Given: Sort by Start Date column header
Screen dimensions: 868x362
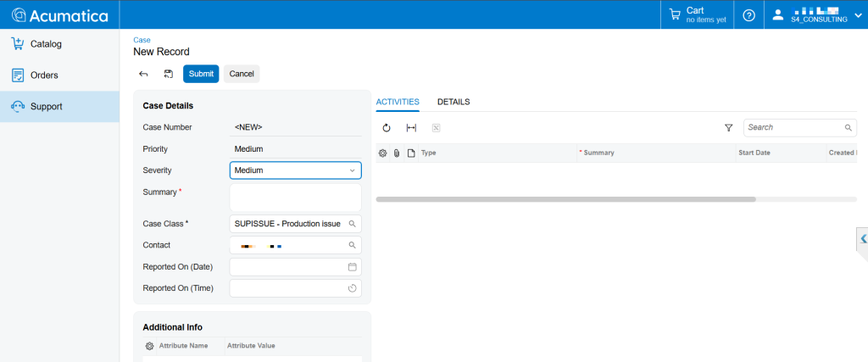Looking at the screenshot, I should pos(781,153).
